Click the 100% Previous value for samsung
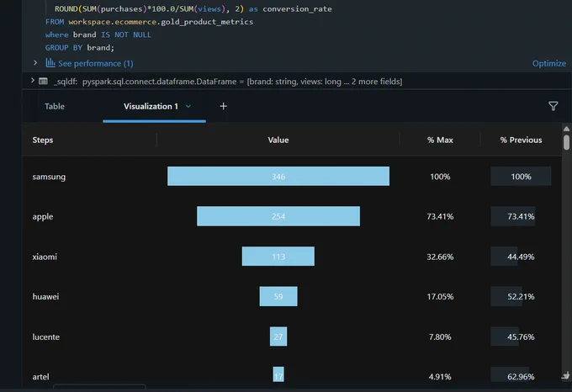Viewport: 572px width, 392px height. 521,177
